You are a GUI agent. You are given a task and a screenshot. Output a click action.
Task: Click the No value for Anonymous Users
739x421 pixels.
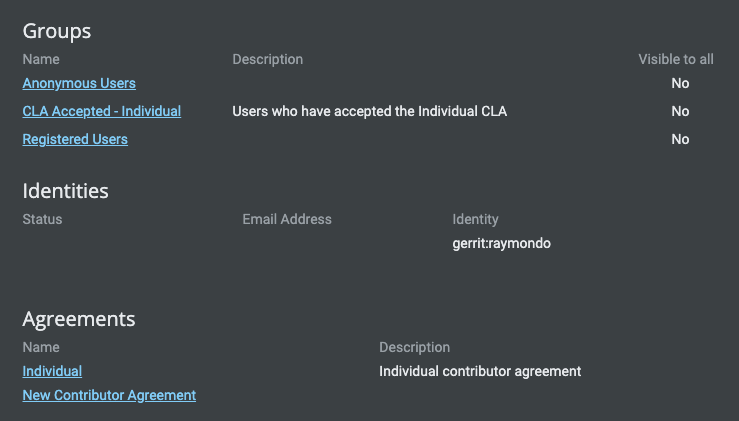681,83
